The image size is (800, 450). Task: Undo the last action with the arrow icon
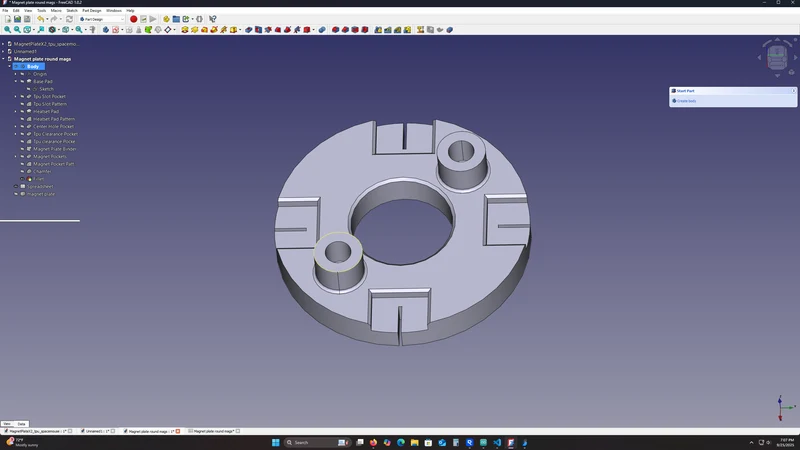(40, 19)
